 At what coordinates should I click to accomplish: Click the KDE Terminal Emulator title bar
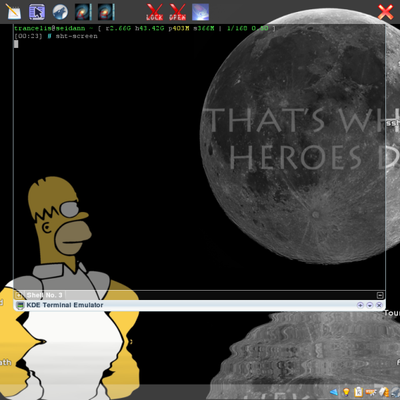click(x=199, y=305)
